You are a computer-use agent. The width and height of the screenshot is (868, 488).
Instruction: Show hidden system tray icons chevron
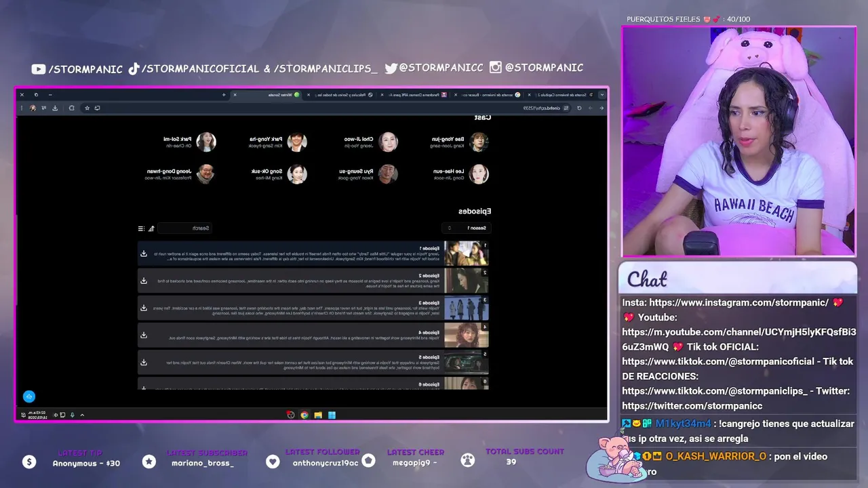82,415
